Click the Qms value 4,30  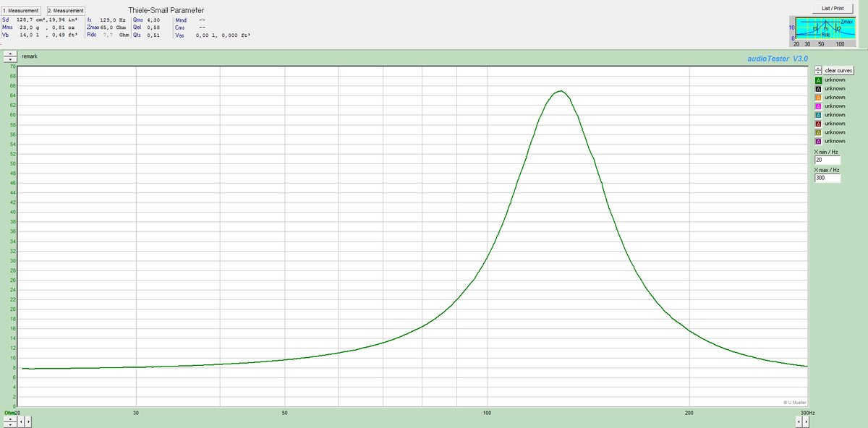tap(153, 20)
